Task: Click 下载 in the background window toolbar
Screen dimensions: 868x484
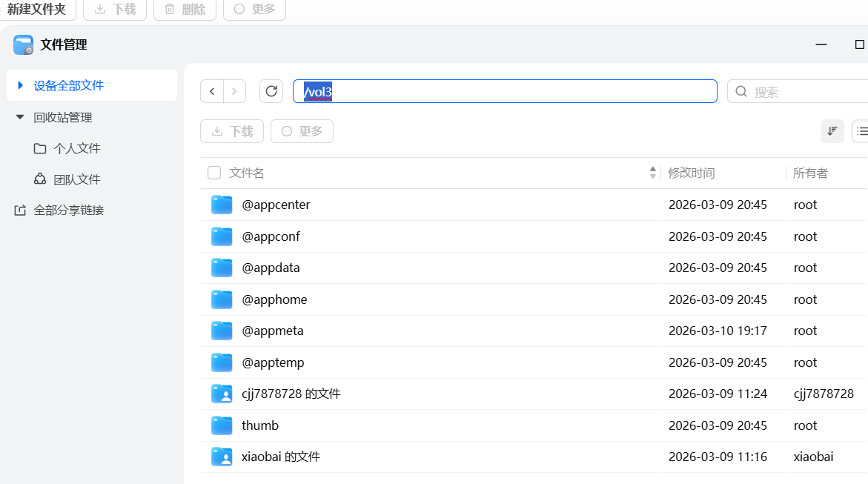Action: point(115,10)
